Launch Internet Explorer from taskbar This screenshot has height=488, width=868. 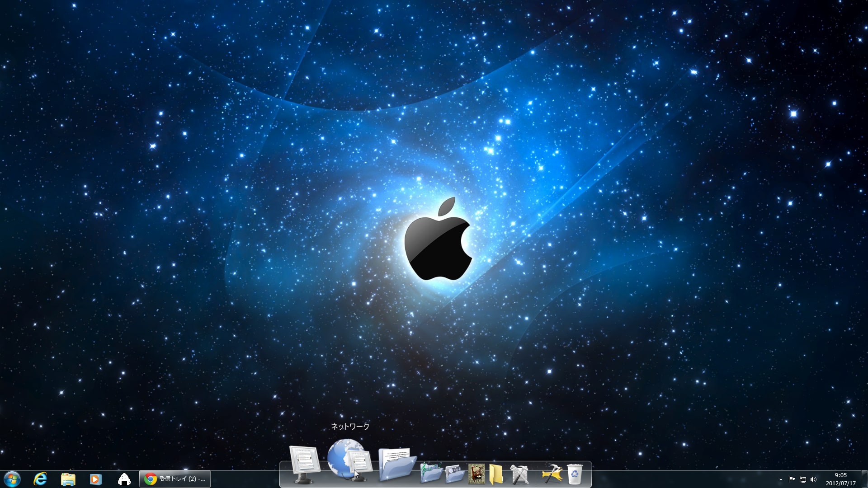[x=41, y=479]
